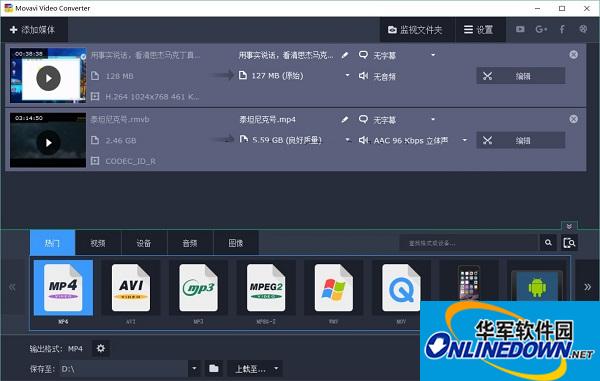Image resolution: width=600 pixels, height=381 pixels.
Task: Click 编辑 edit button for first file
Action: 521,76
